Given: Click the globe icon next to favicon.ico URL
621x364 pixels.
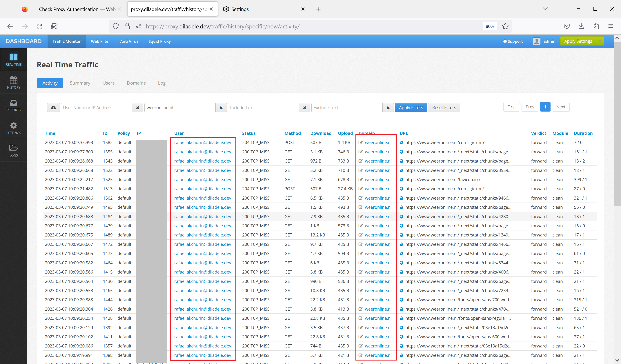Looking at the screenshot, I should (402, 179).
